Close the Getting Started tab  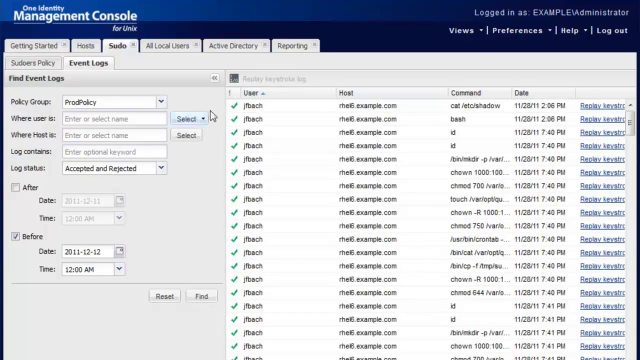tap(64, 45)
